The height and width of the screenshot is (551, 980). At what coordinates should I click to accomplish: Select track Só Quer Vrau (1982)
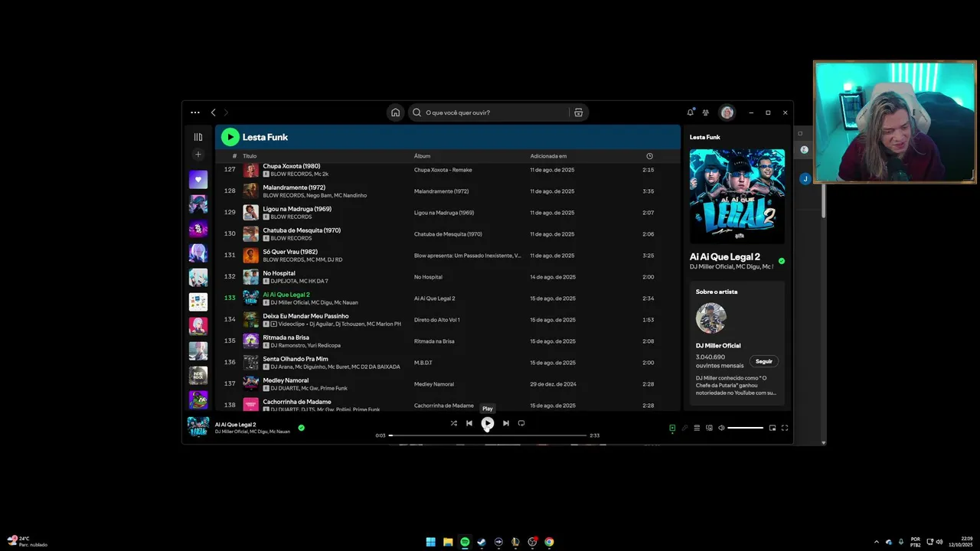pyautogui.click(x=448, y=255)
